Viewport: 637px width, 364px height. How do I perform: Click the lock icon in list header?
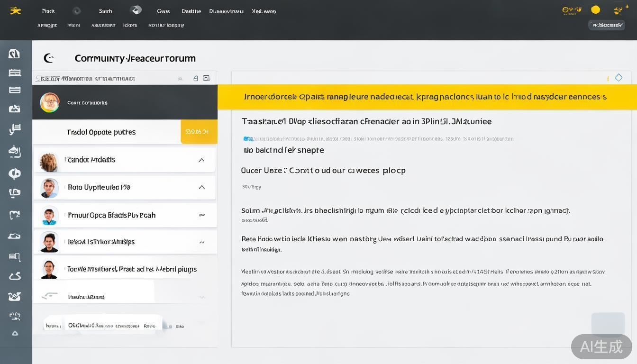[196, 78]
